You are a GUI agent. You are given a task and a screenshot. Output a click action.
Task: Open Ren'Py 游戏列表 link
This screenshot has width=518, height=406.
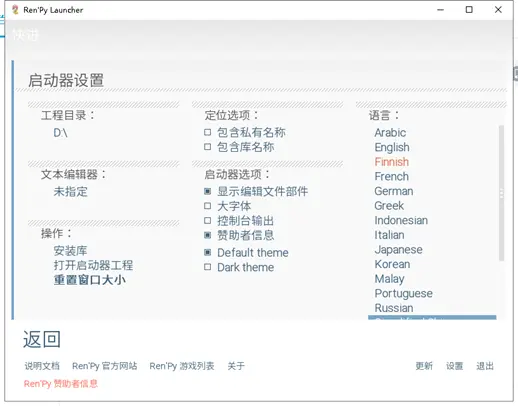[x=182, y=366]
